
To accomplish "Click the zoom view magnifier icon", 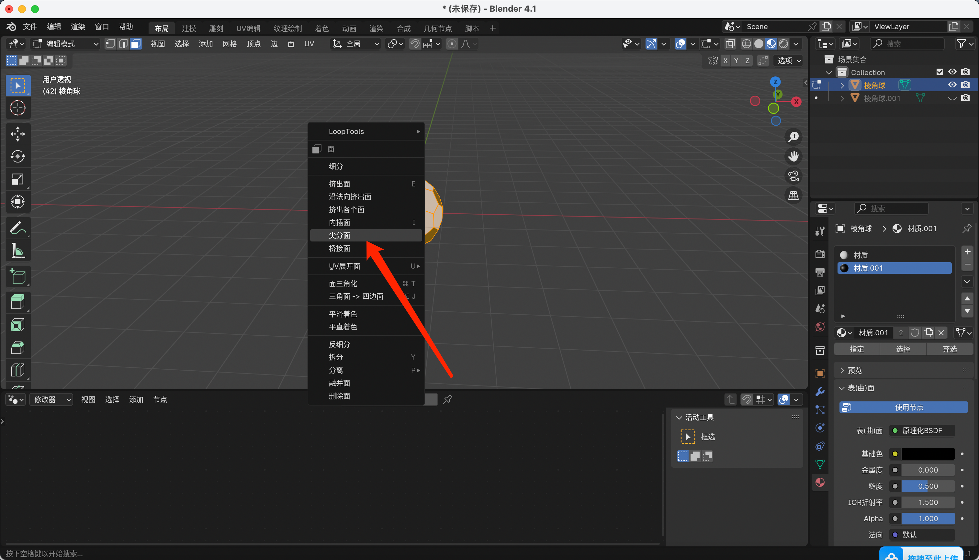I will point(793,137).
